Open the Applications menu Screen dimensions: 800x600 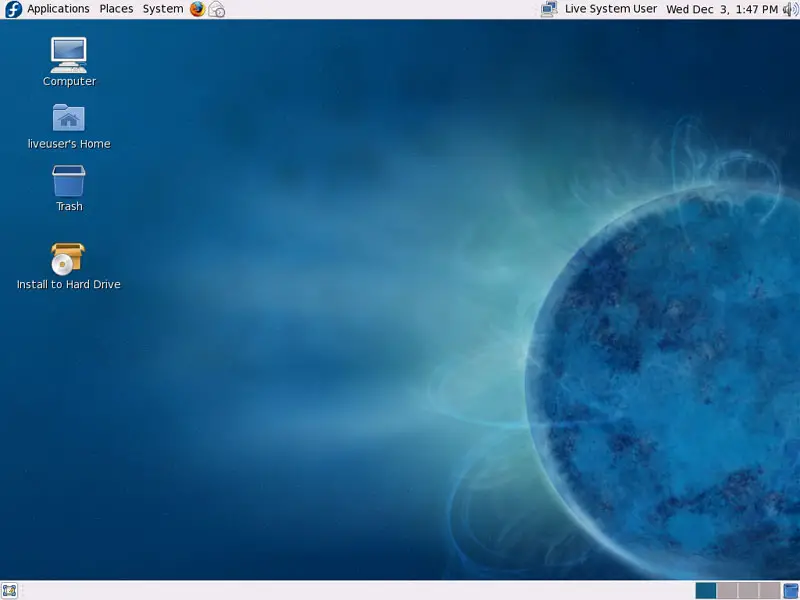pyautogui.click(x=58, y=9)
